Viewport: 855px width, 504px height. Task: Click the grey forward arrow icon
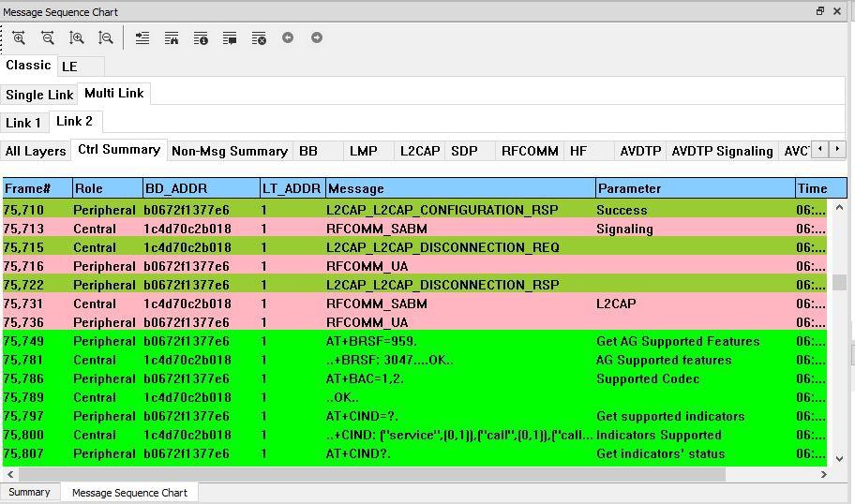317,37
